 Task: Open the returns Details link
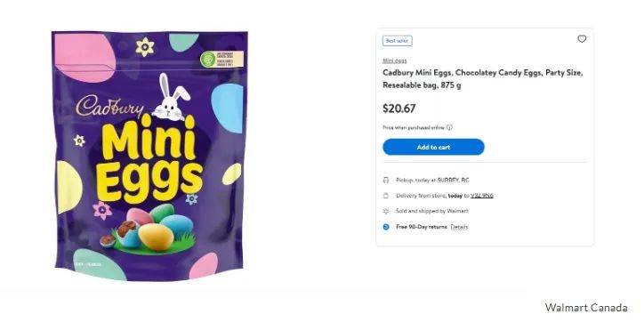point(459,227)
